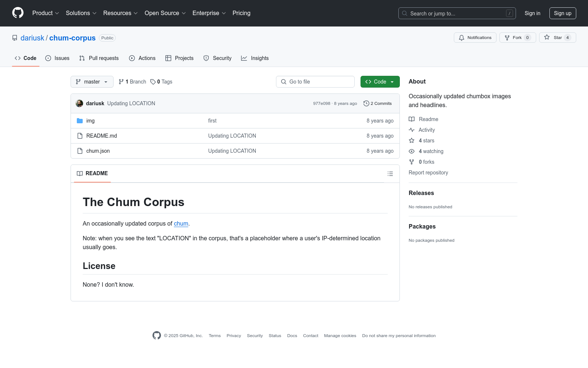Open the Insights tab
Screen dimensions: 588x368
(x=255, y=58)
